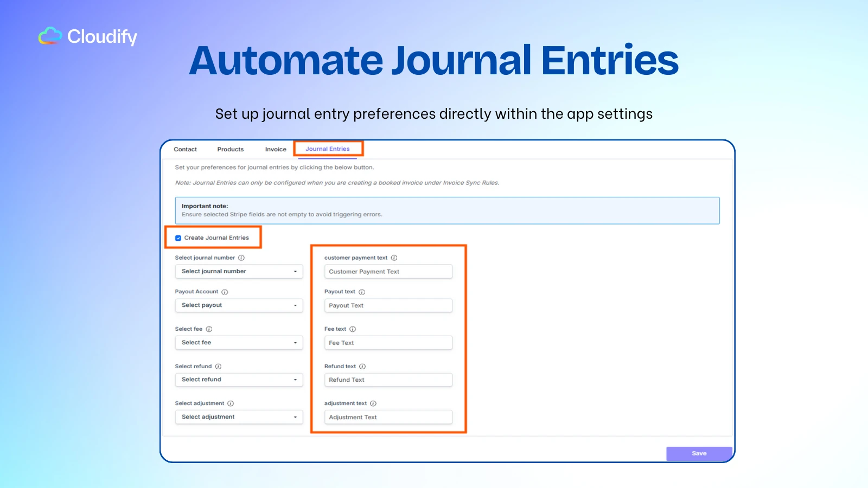
Task: Click the Save button
Action: pyautogui.click(x=699, y=454)
